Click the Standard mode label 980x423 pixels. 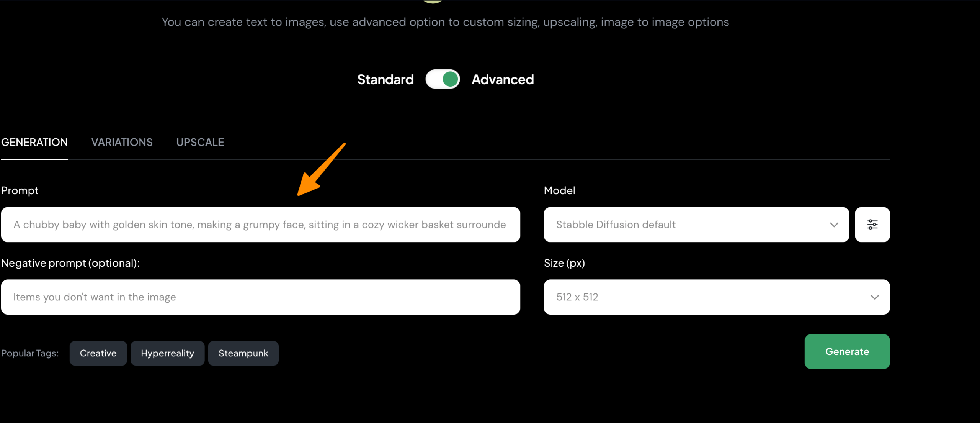385,80
